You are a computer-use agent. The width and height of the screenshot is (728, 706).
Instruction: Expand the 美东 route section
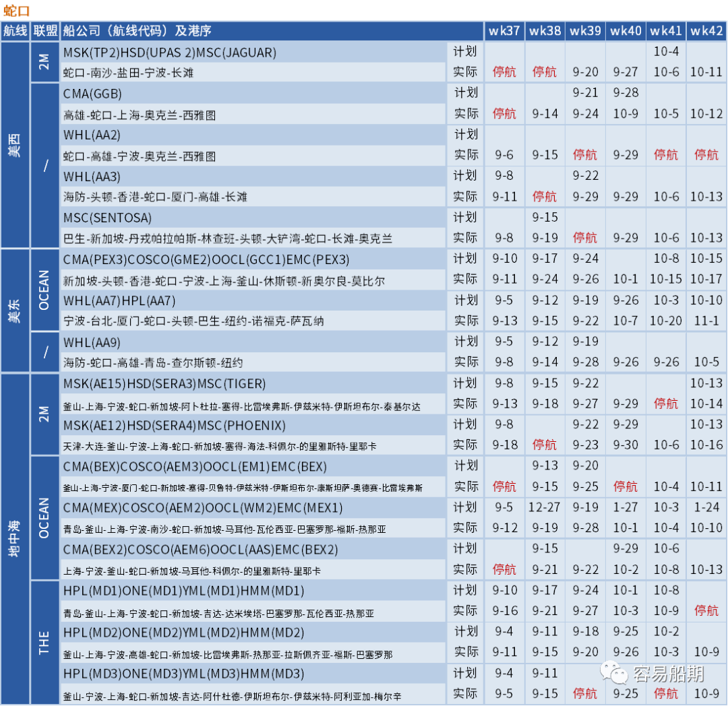tap(16, 311)
